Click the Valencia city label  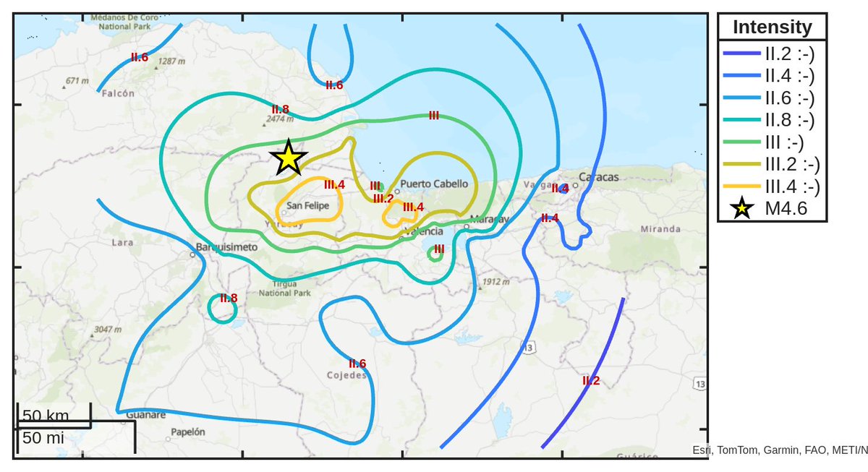click(x=424, y=232)
